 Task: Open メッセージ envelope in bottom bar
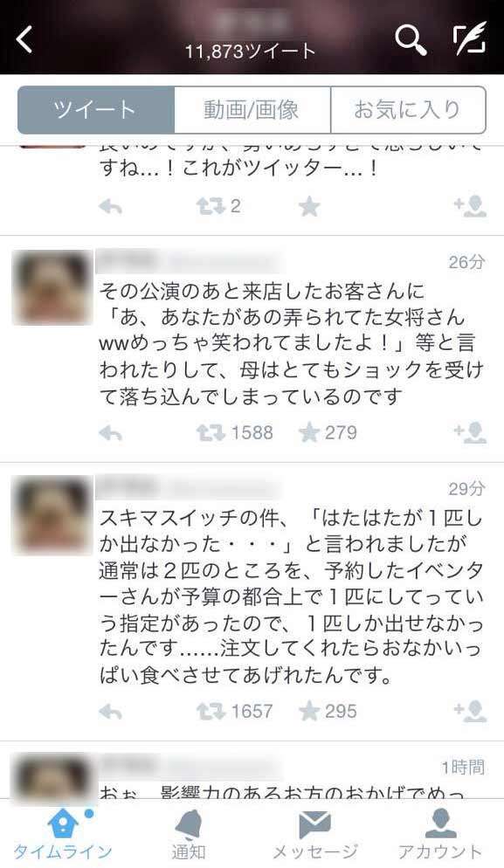coord(314,834)
